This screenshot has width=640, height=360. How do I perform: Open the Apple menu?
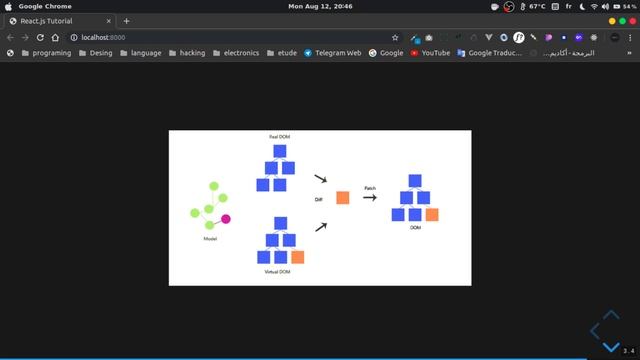[x=8, y=7]
